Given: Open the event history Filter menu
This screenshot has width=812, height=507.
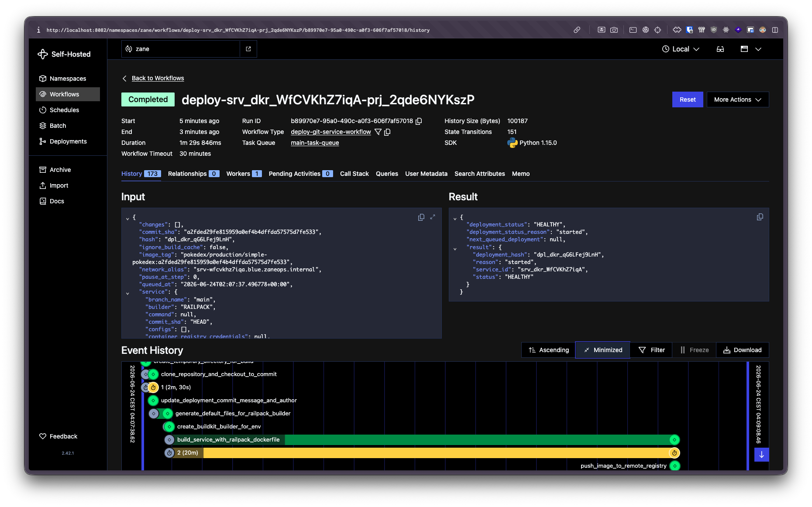Looking at the screenshot, I should pyautogui.click(x=652, y=350).
